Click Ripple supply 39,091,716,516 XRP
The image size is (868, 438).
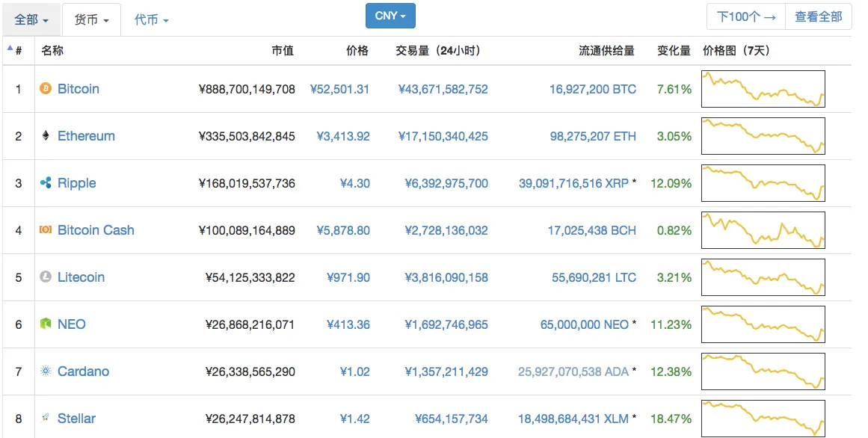coord(573,183)
